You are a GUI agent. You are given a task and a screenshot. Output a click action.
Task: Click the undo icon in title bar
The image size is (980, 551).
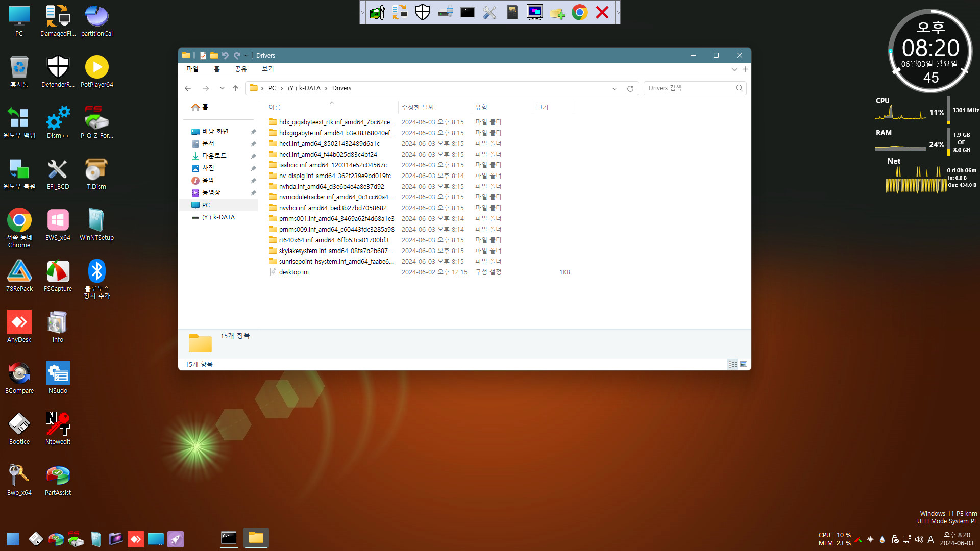(226, 56)
